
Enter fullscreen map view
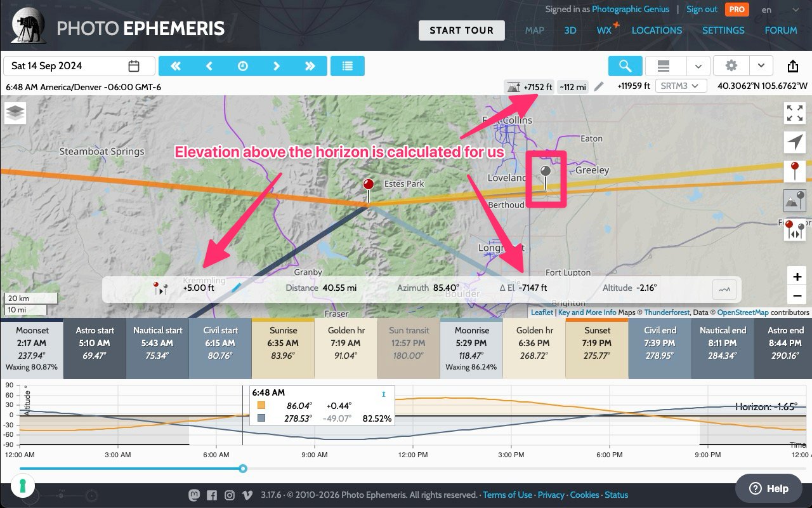click(795, 113)
